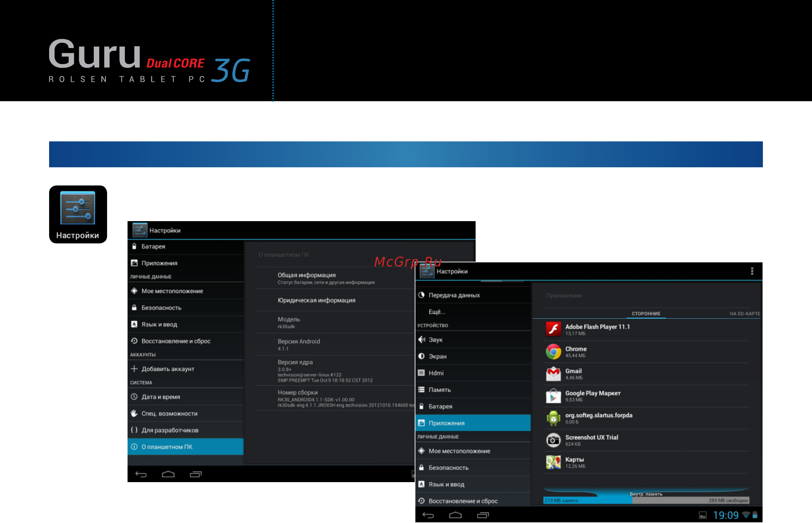
Task: Open Память settings
Action: [473, 390]
